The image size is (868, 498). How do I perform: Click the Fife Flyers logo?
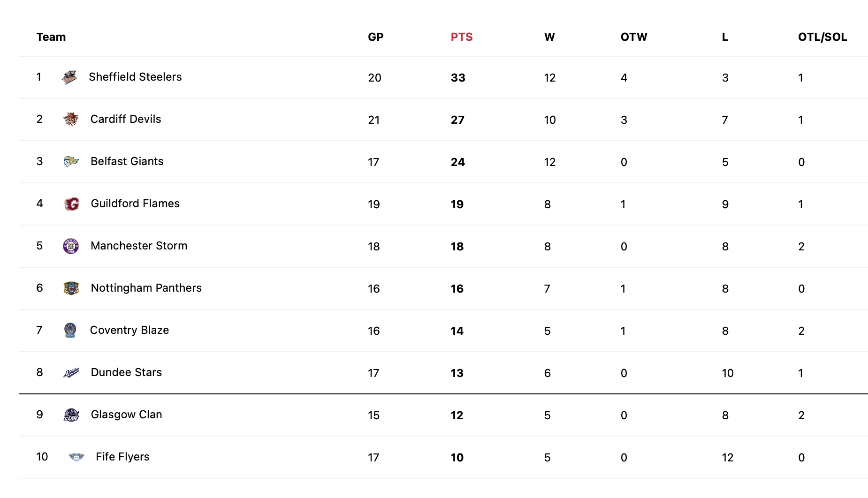click(76, 457)
